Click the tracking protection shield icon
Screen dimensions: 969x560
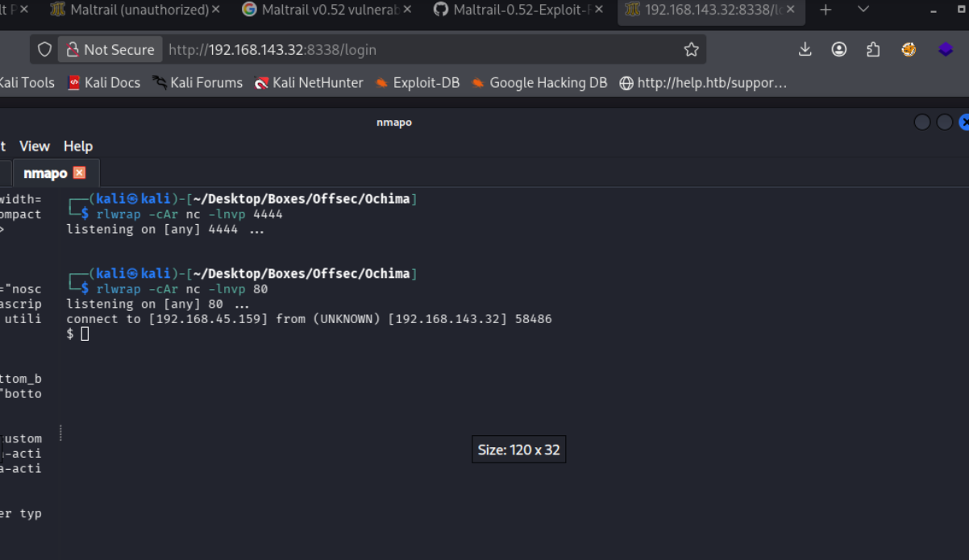[x=45, y=50]
